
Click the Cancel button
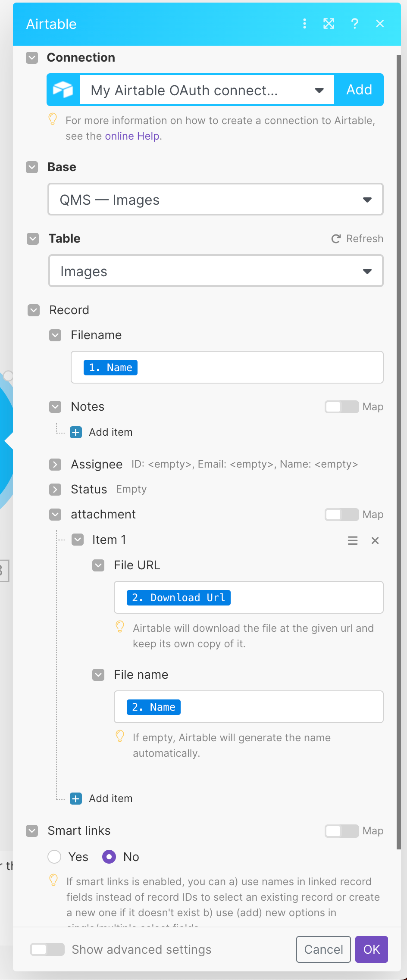tap(323, 949)
